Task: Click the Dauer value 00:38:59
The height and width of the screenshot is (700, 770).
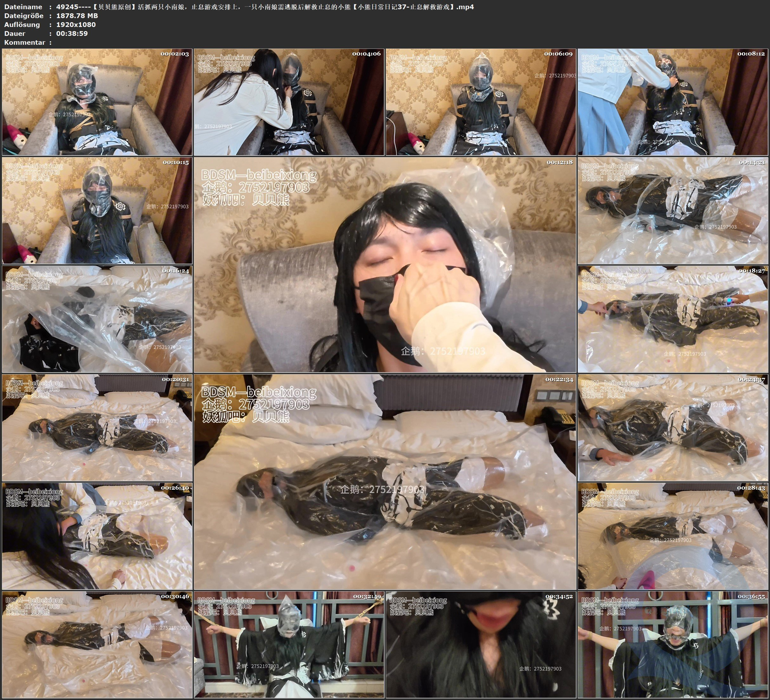Action: (72, 33)
